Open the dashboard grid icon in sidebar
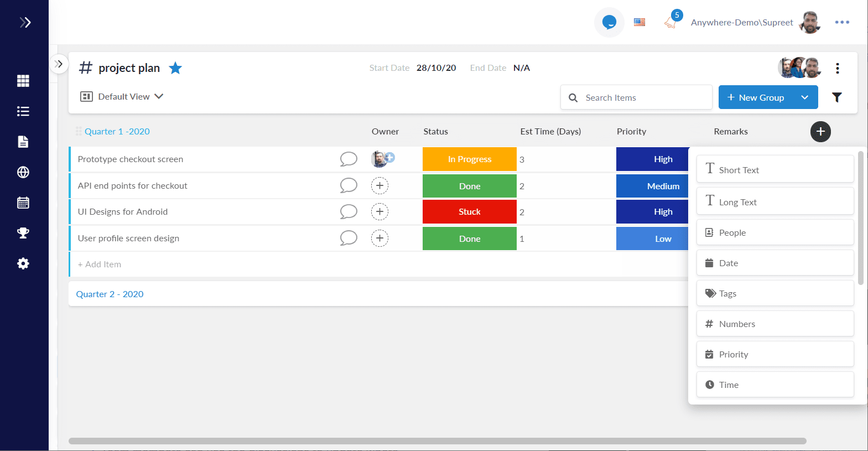This screenshot has height=451, width=868. [x=23, y=81]
